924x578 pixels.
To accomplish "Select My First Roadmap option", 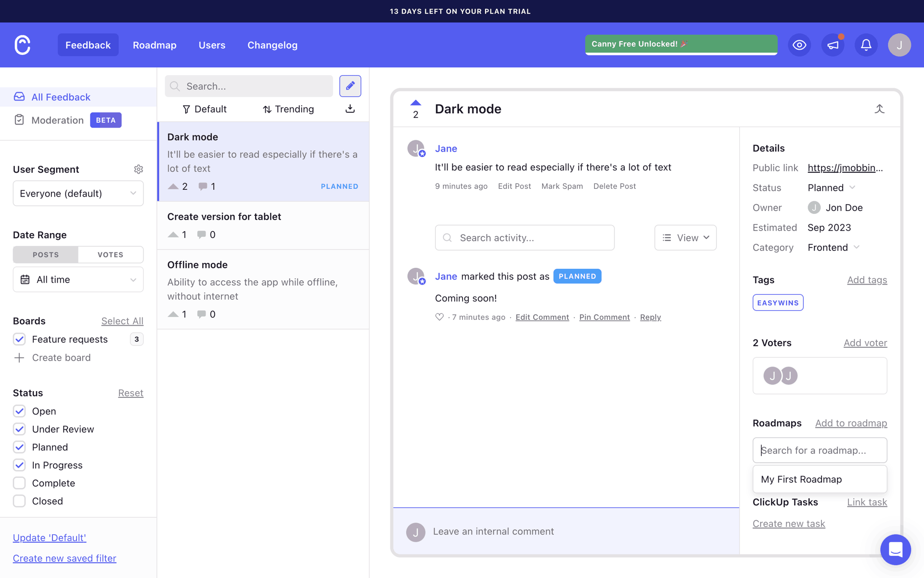I will (820, 479).
